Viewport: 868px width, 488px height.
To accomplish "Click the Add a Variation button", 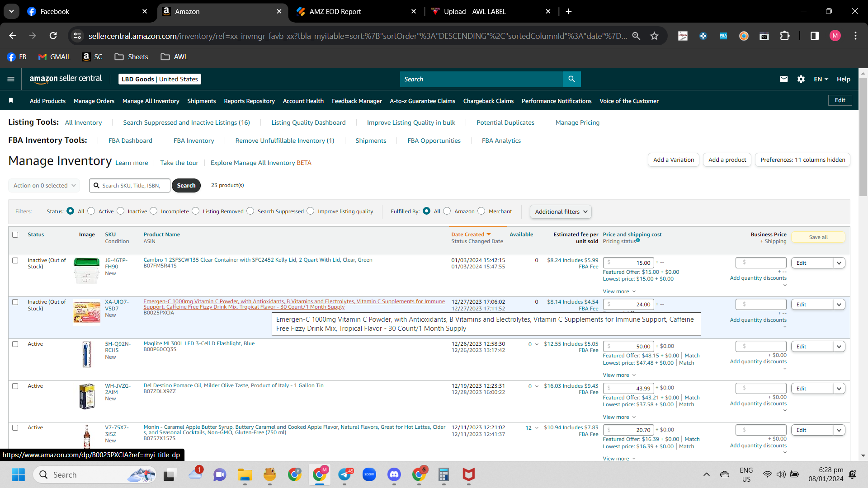I will click(674, 160).
